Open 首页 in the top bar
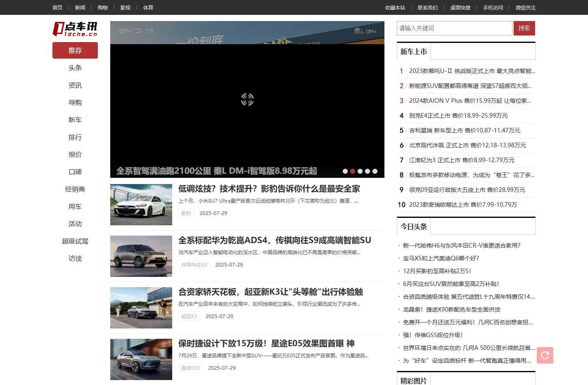The height and width of the screenshot is (385, 588). point(57,7)
